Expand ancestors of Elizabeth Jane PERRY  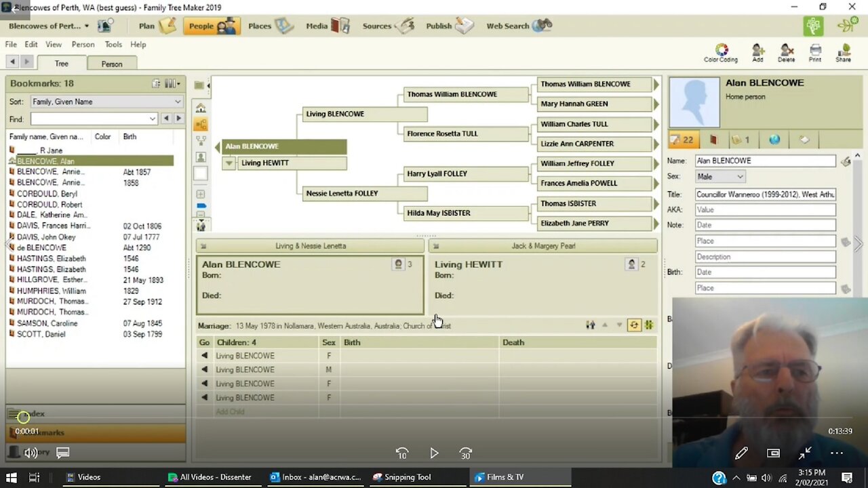coord(656,223)
